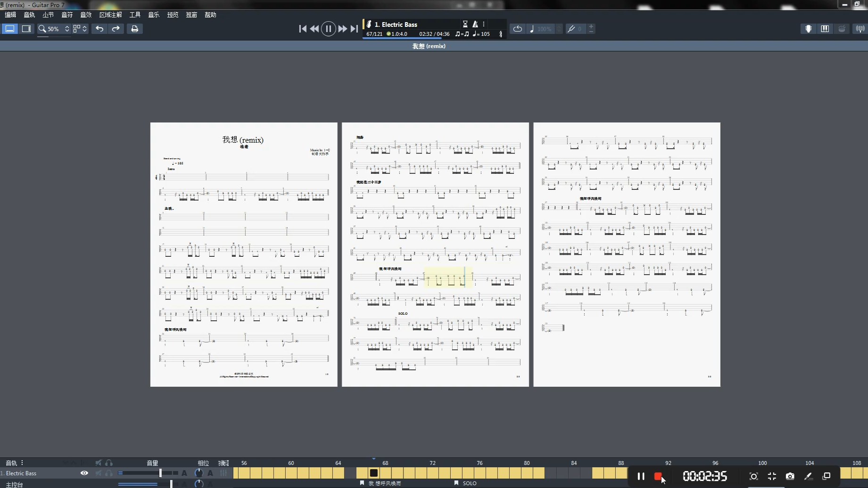The width and height of the screenshot is (868, 488).
Task: Click the highlighted playing bar on page 2
Action: (x=448, y=277)
